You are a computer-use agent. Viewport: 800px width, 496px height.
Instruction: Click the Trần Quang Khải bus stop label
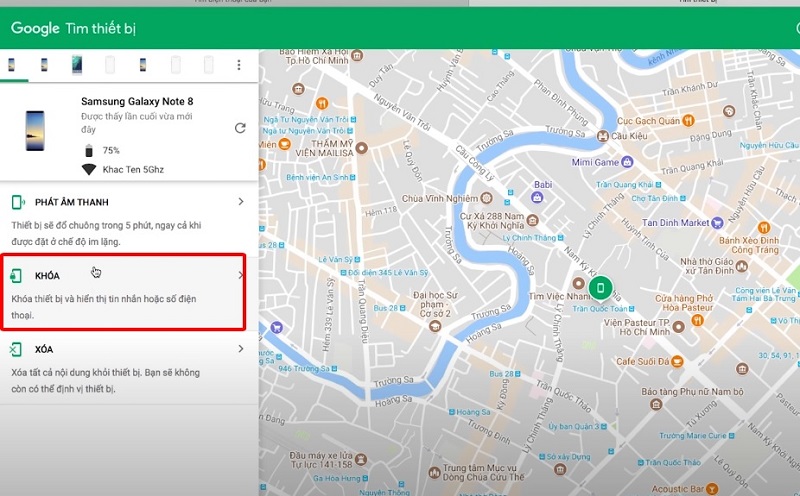tap(624, 185)
